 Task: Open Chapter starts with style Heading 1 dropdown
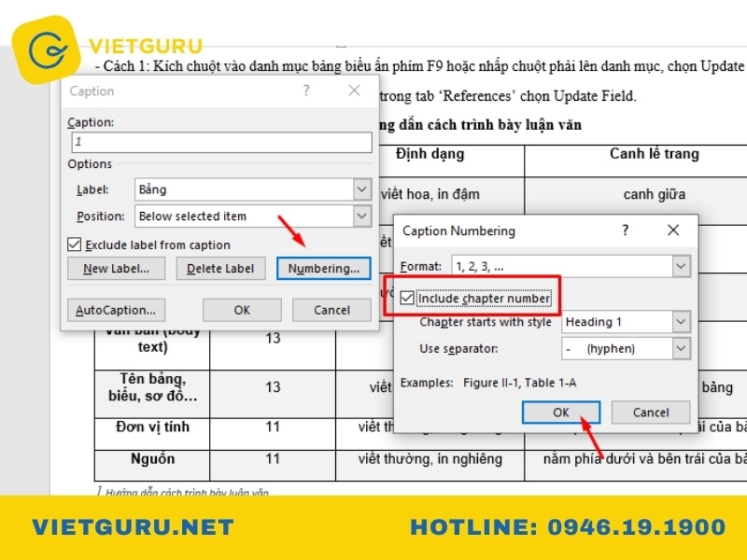pos(626,322)
